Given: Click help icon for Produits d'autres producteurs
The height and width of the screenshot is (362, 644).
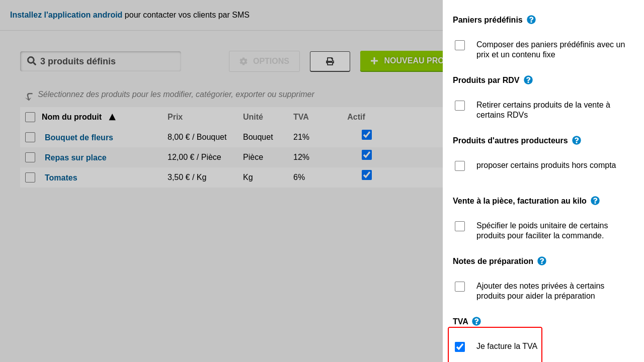Looking at the screenshot, I should (x=577, y=140).
